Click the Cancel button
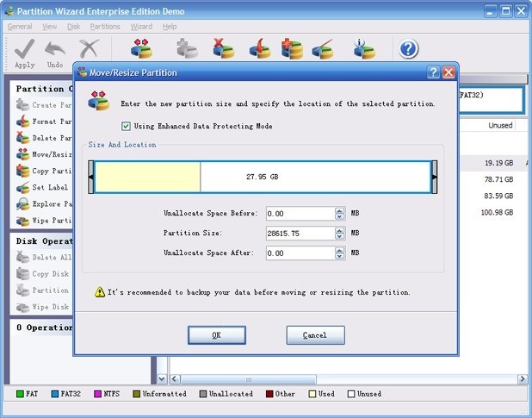The image size is (532, 418). (316, 335)
